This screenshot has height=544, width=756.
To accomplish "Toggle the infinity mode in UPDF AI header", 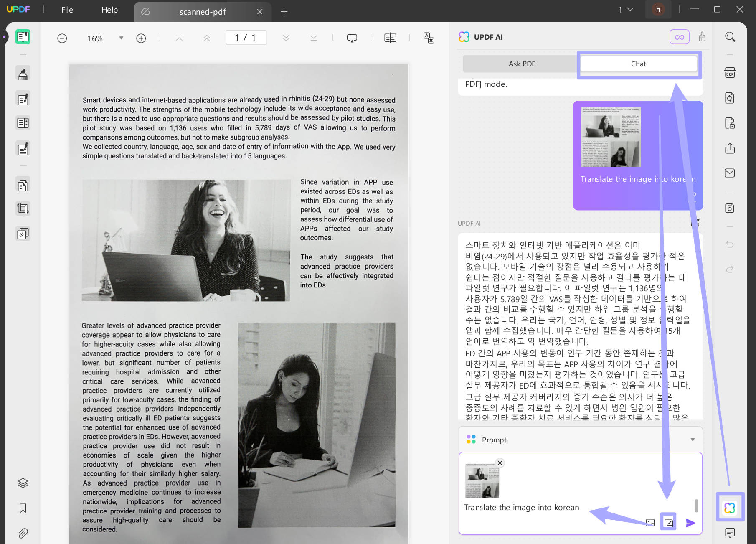I will pos(679,37).
